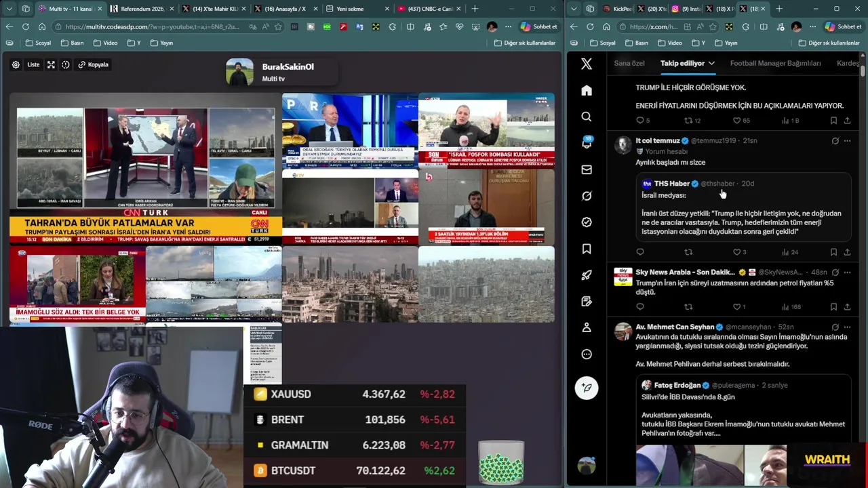Toggle favorite star in left address bar

(x=278, y=26)
